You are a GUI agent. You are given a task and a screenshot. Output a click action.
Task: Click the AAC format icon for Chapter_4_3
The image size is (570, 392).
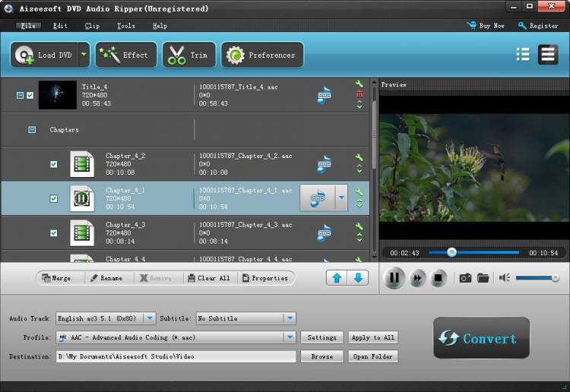point(324,233)
